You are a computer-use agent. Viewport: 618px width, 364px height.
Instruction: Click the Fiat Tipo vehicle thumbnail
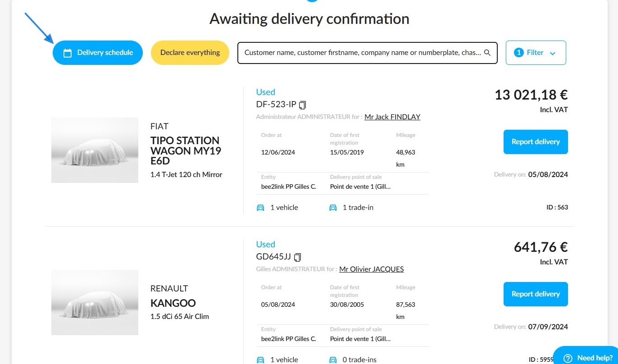(x=95, y=150)
